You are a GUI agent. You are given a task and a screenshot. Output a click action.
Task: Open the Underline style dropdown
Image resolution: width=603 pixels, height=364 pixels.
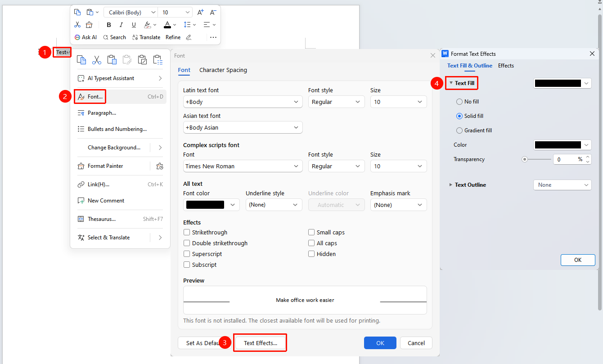(274, 205)
